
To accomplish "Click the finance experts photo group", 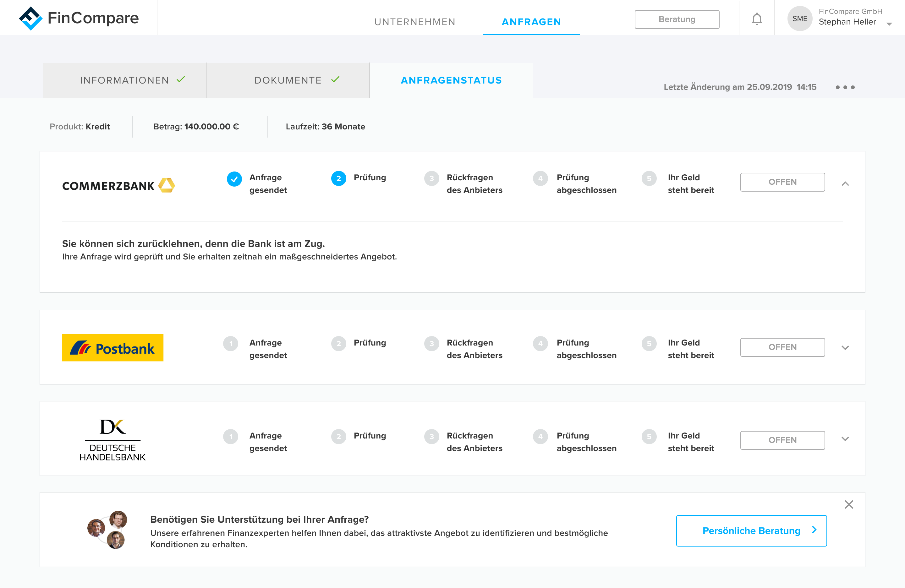I will pos(107,530).
